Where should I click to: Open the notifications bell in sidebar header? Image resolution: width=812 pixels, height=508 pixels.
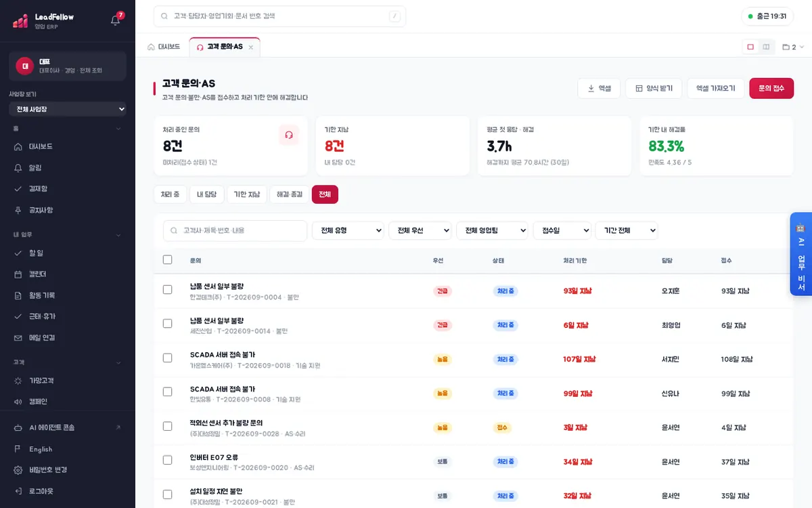tap(116, 20)
